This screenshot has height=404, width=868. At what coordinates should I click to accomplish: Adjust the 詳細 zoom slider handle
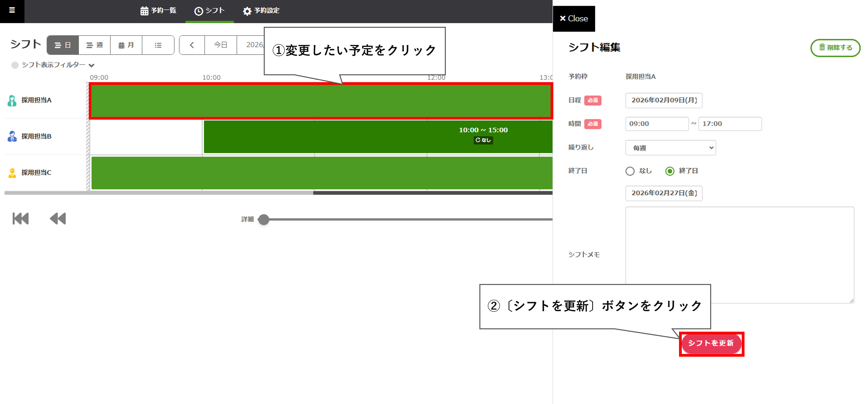(264, 220)
